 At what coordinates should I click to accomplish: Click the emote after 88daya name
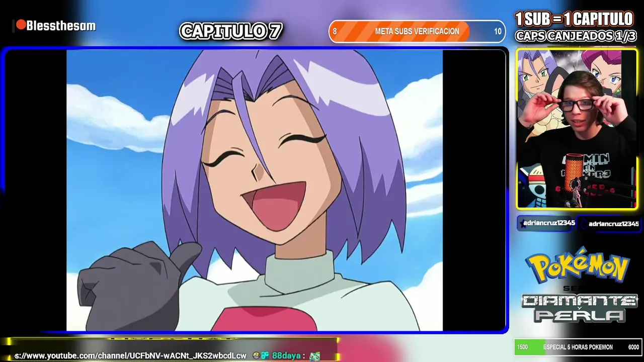pos(314,356)
